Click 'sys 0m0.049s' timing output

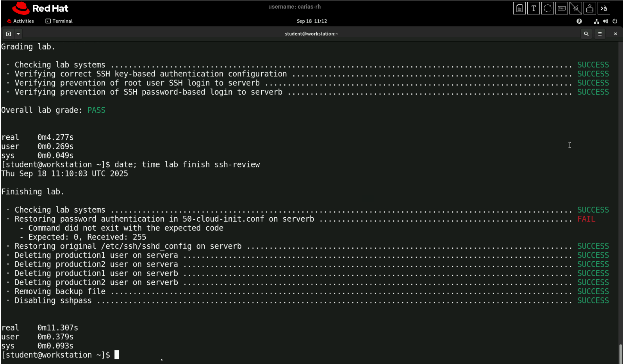coord(37,156)
